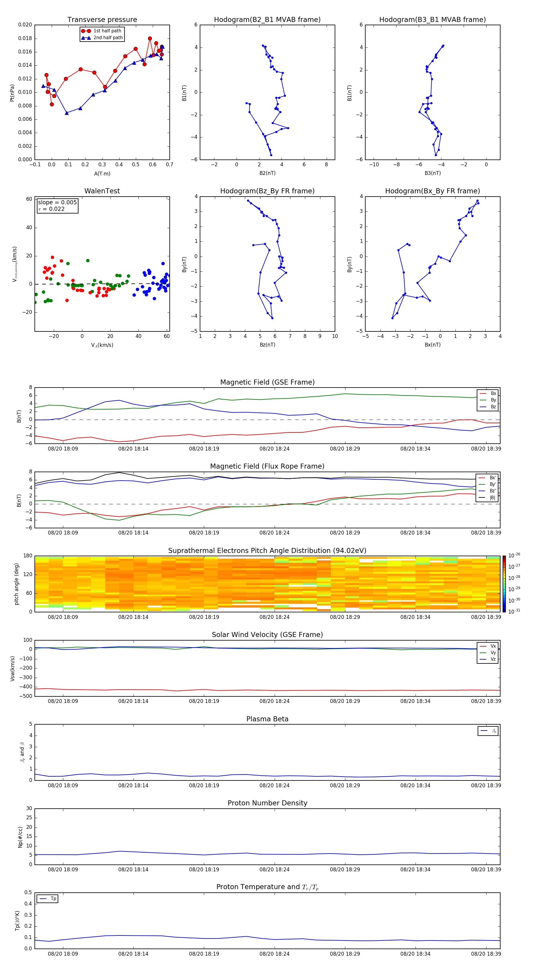Screen dimensions: 535x980
Task: Click the pitch angle (deg) axis label
Action: coord(16,584)
